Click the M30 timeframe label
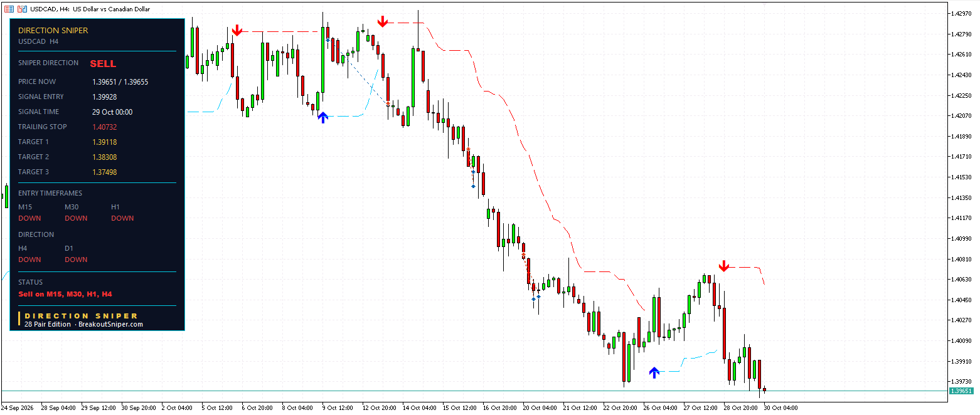The height and width of the screenshot is (415, 980). 72,207
